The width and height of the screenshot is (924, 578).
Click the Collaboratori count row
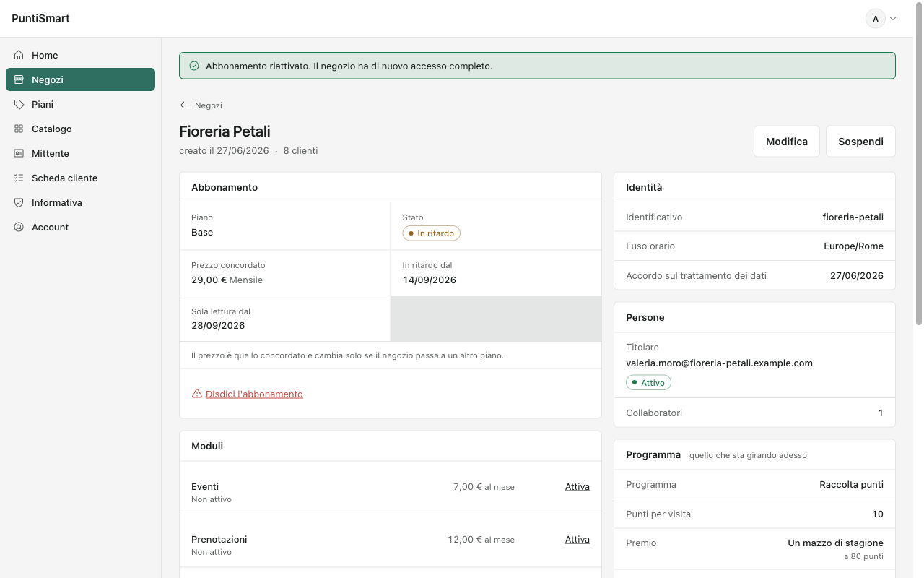click(754, 413)
